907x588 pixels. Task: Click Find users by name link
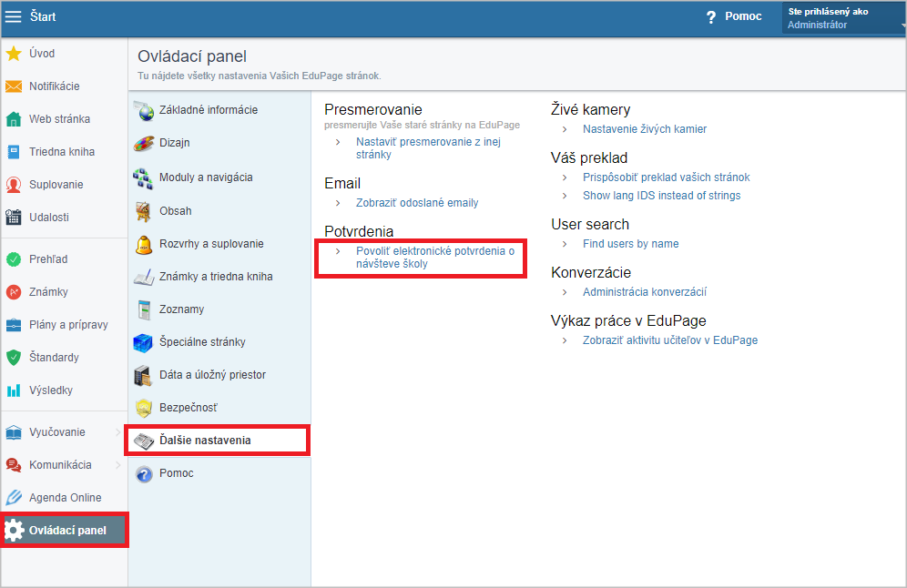[630, 244]
